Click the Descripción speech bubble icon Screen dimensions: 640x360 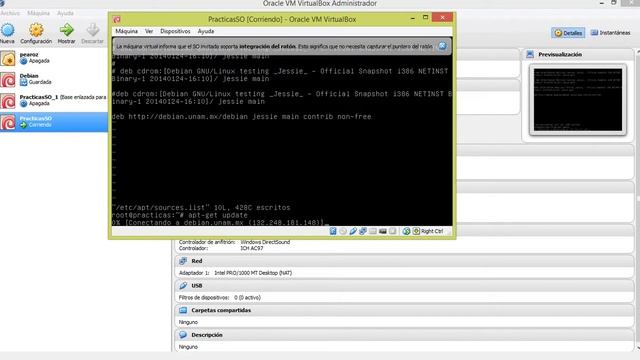(183, 335)
